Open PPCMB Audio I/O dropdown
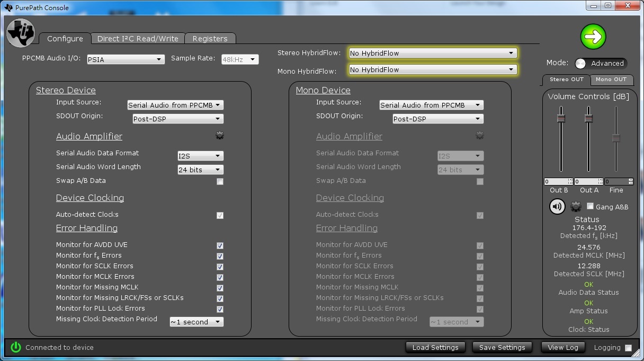Screen dimensions: 644x361 [x=126, y=59]
